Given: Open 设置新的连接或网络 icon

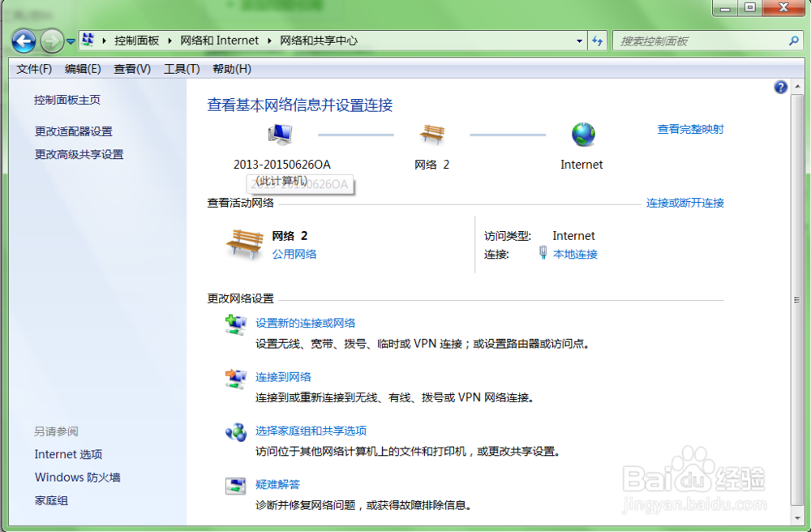Looking at the screenshot, I should point(235,323).
